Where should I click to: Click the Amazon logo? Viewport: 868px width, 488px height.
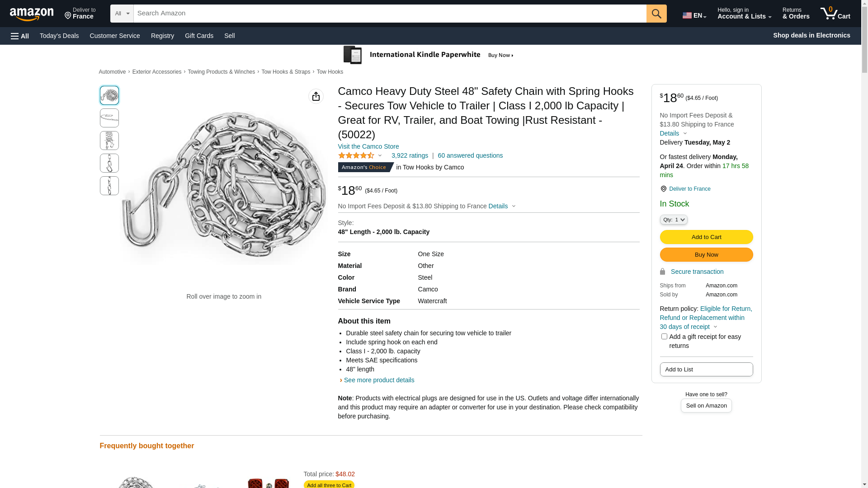[x=32, y=14]
